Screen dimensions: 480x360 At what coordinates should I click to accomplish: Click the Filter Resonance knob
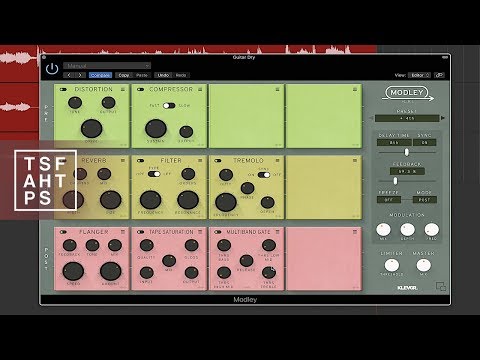point(188,200)
